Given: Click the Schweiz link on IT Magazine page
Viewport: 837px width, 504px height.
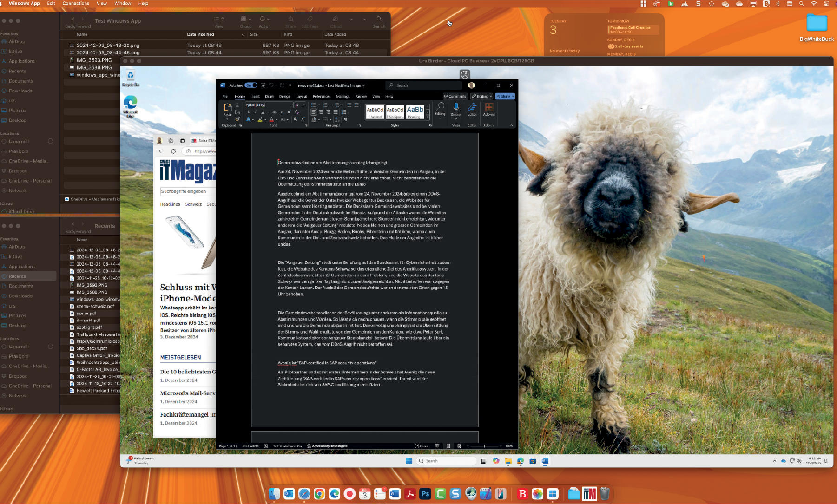Looking at the screenshot, I should tap(193, 204).
